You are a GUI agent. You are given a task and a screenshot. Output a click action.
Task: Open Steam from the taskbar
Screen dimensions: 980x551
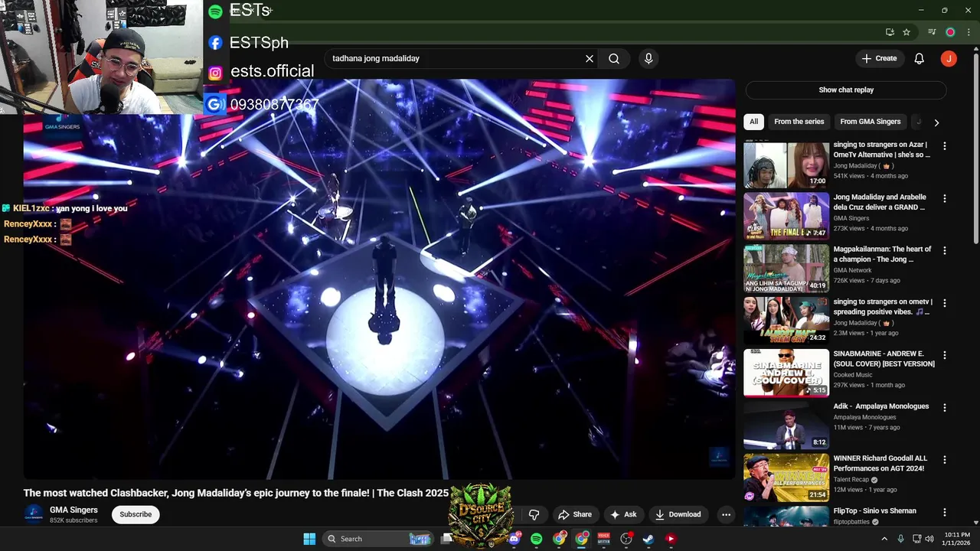pyautogui.click(x=648, y=539)
